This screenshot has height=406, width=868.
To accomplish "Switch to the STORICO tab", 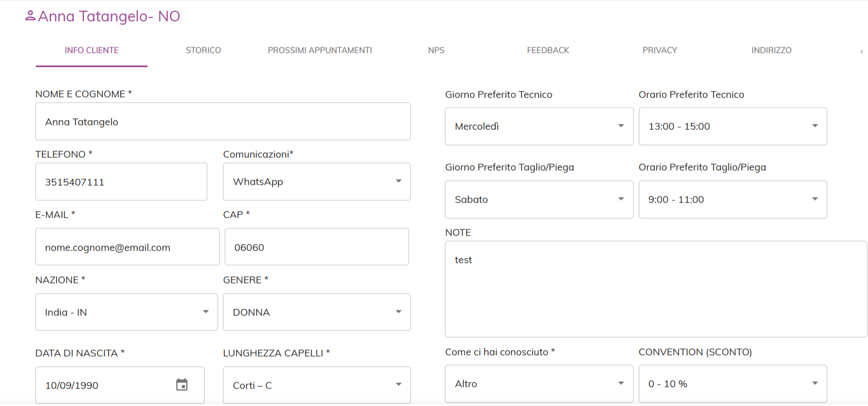I will tap(203, 50).
